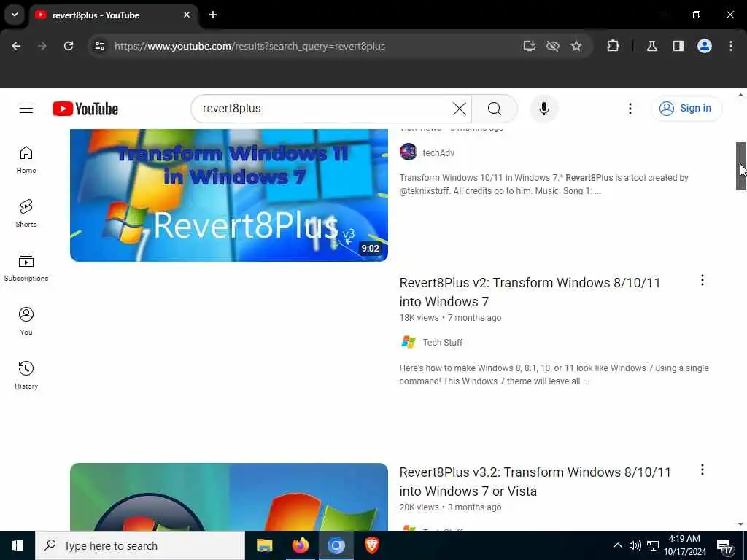Screen dimensions: 747x560
Task: View site information icon in address bar
Action: coord(99,46)
